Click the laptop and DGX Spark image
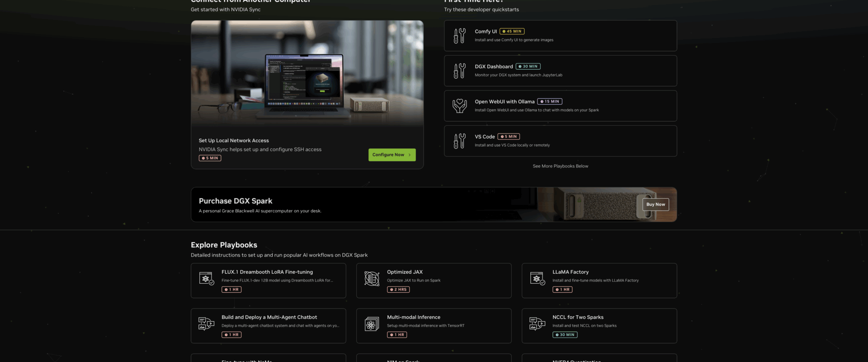Screen dimensions: 868x362 point(307,72)
